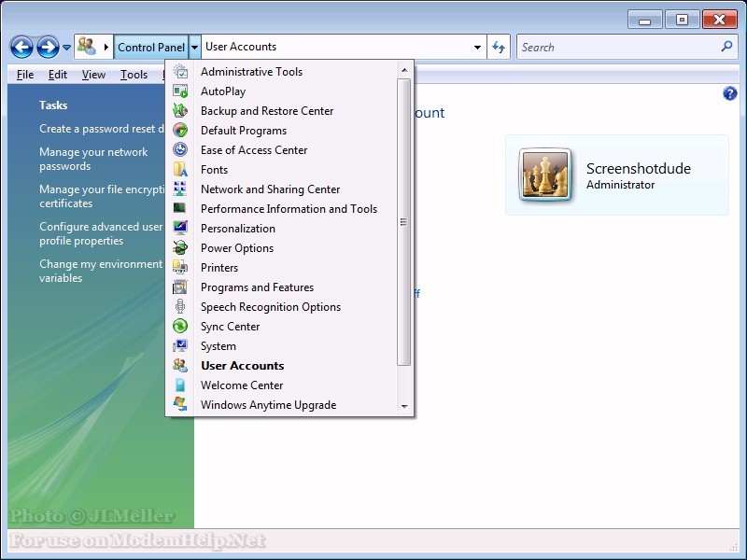Select Administrative Tools from the list
The image size is (747, 560).
point(251,72)
